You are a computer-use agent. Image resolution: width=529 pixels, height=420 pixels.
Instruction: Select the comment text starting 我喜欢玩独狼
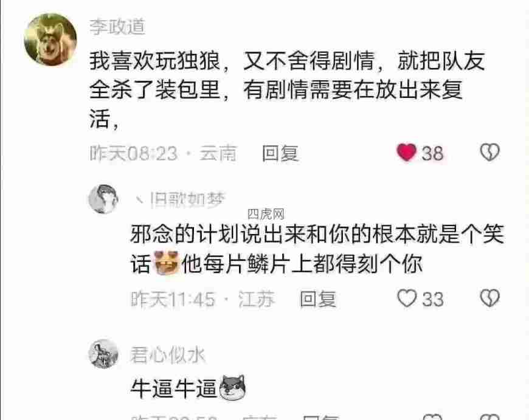[x=288, y=90]
